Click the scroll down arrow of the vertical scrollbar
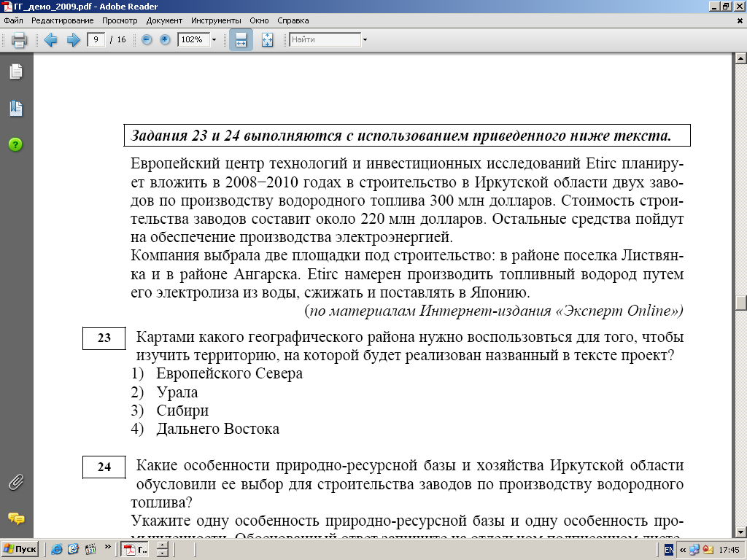 [740, 532]
